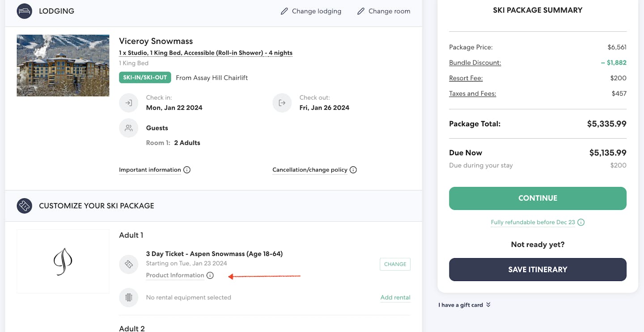Click the Add rental link
The height and width of the screenshot is (332, 644).
395,298
